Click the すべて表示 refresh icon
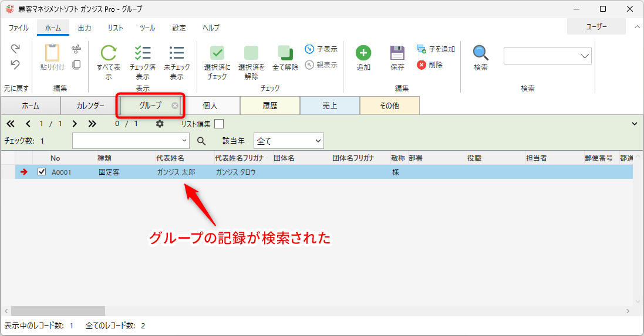This screenshot has height=336, width=644. (x=109, y=53)
